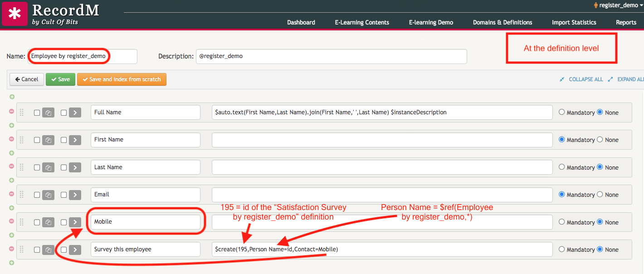Viewport: 644px width, 274px height.
Task: Expand Full Name row with chevron button
Action: 75,113
